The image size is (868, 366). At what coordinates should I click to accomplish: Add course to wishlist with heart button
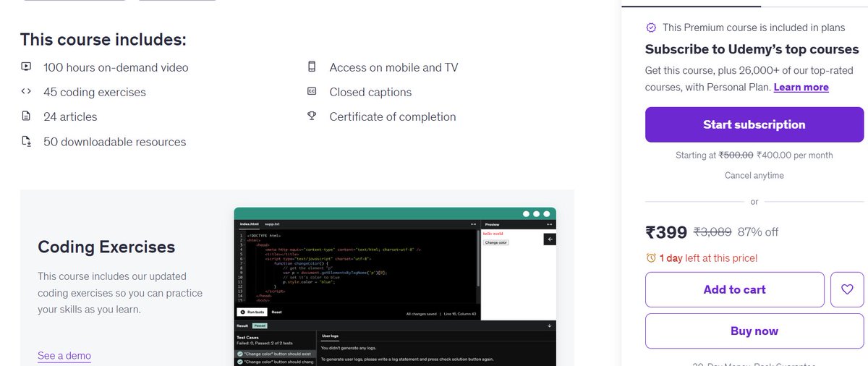pos(847,289)
